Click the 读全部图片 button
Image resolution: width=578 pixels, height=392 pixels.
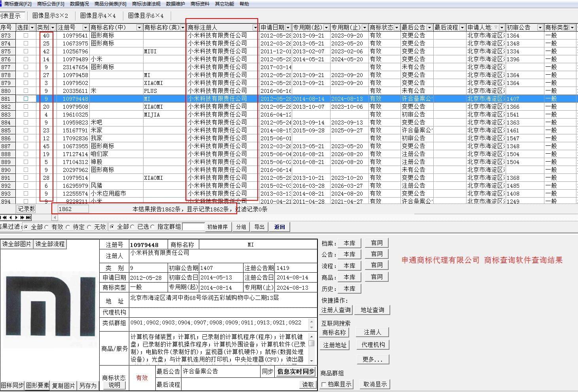tap(17, 244)
